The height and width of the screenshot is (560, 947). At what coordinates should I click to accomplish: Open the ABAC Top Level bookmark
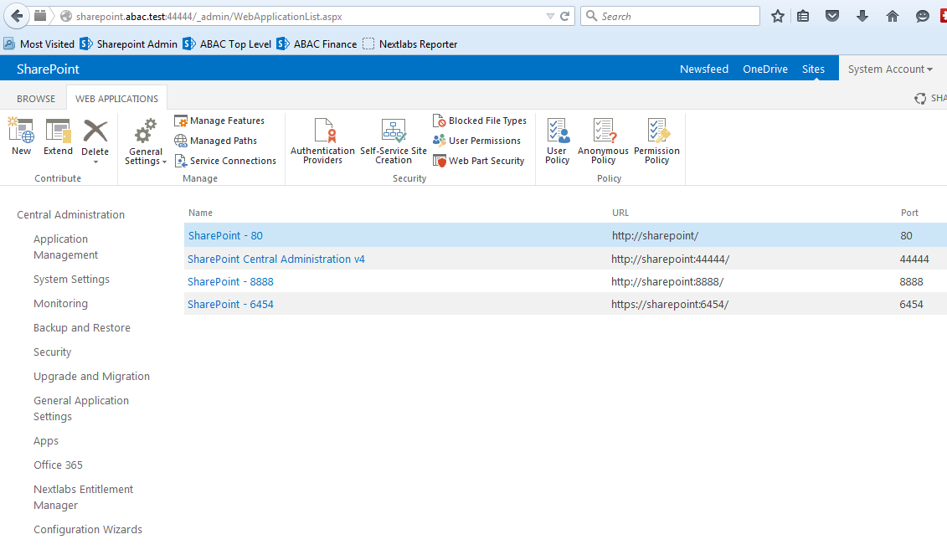tap(227, 44)
